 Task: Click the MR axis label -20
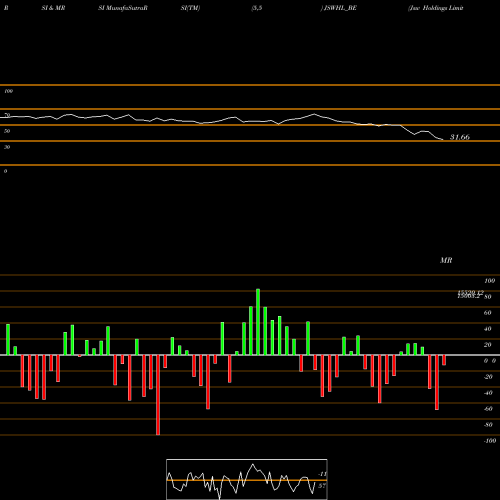[x=488, y=377]
